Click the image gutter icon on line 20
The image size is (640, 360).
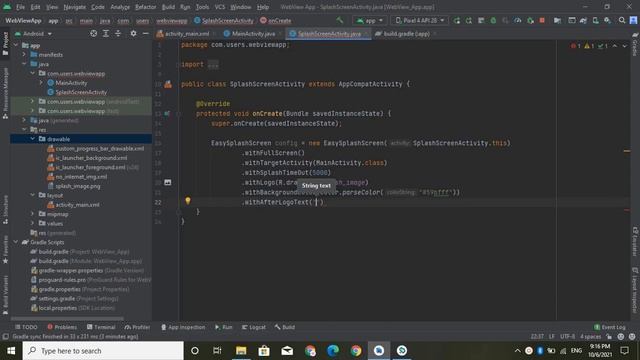point(168,182)
